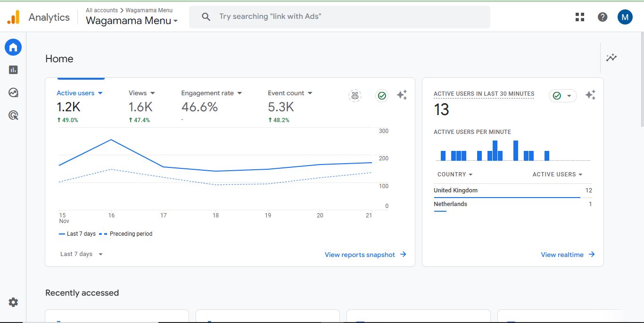The width and height of the screenshot is (644, 323).
Task: Click the 1.6K Views value
Action: click(x=140, y=107)
